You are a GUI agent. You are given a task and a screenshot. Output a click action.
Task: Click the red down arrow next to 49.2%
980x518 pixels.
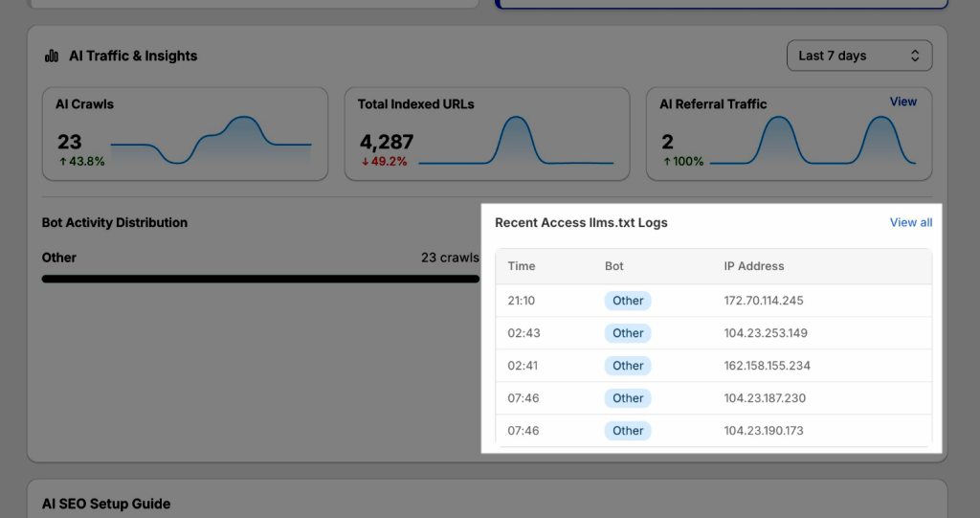(x=364, y=162)
